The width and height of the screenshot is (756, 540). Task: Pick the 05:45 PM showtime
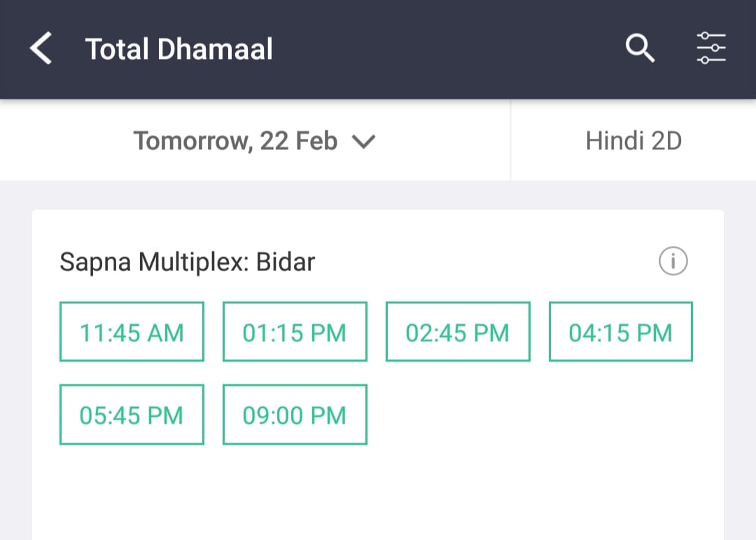click(132, 415)
